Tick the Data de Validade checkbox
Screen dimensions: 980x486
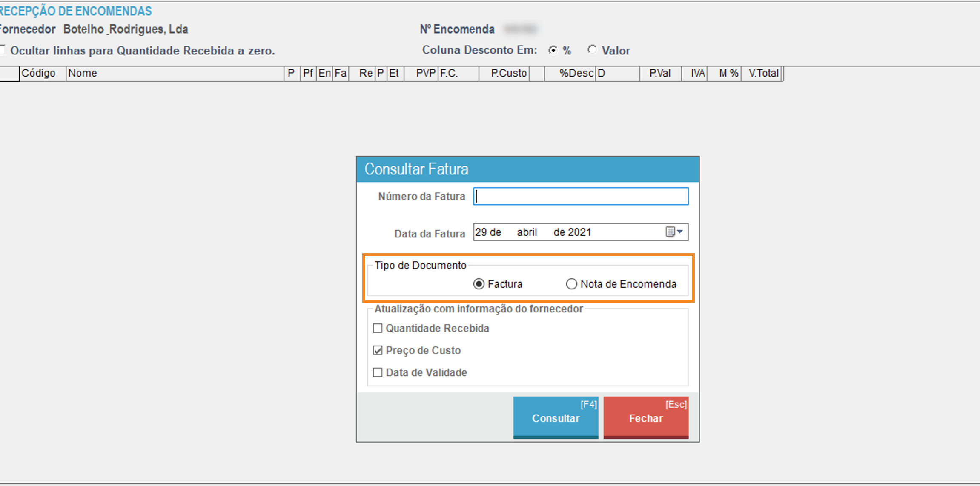pyautogui.click(x=378, y=372)
